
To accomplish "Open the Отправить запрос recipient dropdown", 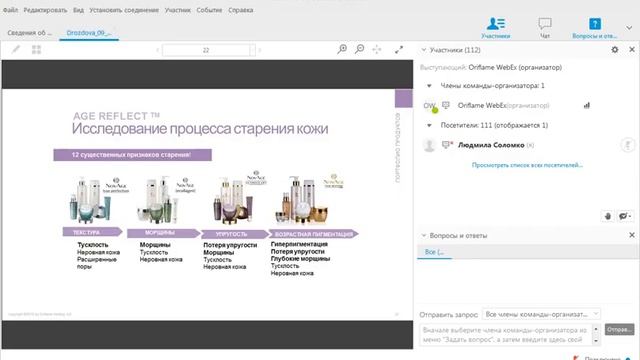I will coord(541,314).
